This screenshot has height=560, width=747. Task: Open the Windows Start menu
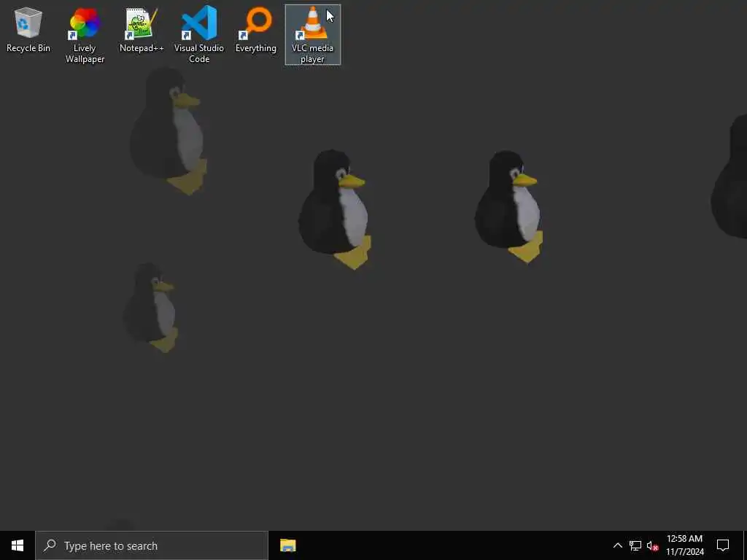(x=18, y=545)
